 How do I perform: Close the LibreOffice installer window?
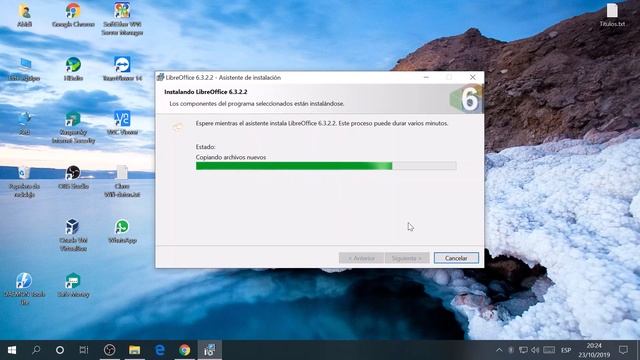tap(472, 77)
